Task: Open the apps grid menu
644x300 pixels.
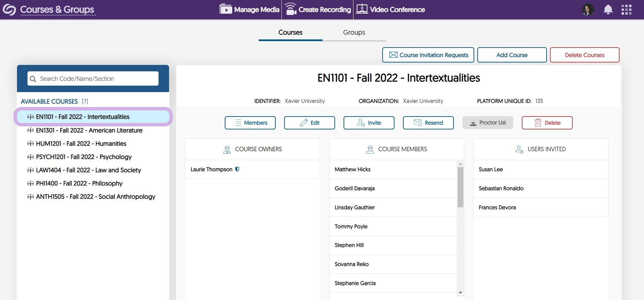Action: 626,10
